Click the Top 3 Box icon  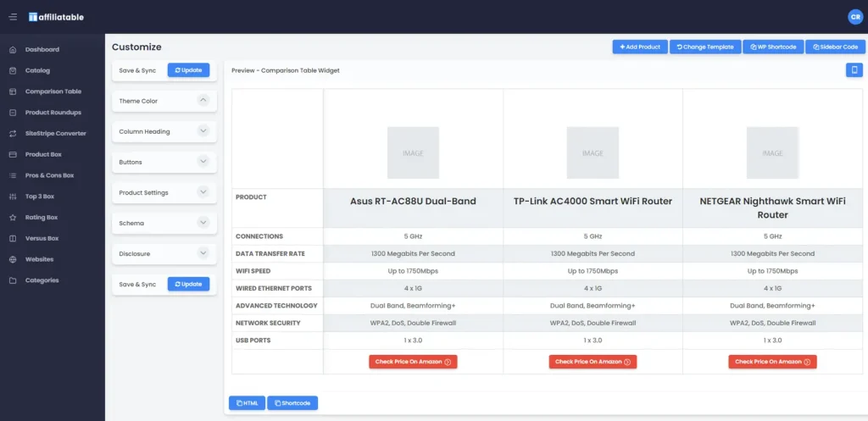[x=13, y=197]
